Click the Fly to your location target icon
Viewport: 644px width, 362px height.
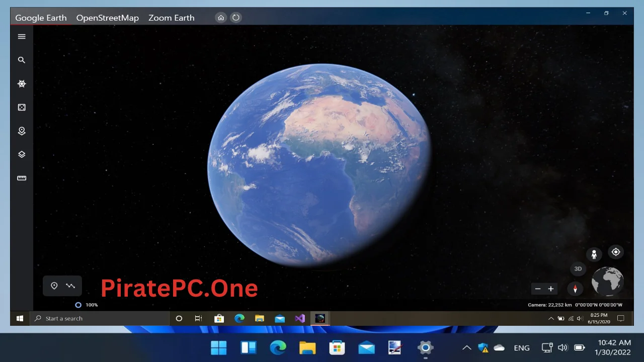click(616, 252)
